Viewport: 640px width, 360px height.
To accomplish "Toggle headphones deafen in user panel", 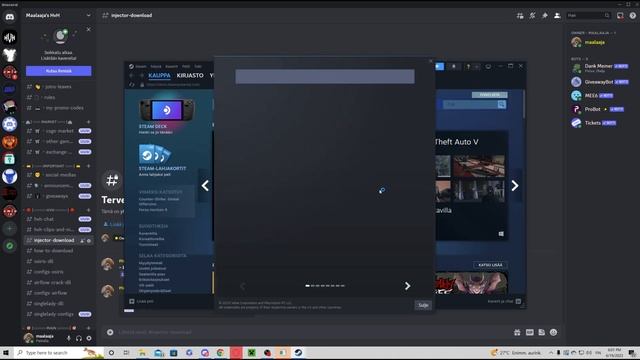I will point(79,338).
